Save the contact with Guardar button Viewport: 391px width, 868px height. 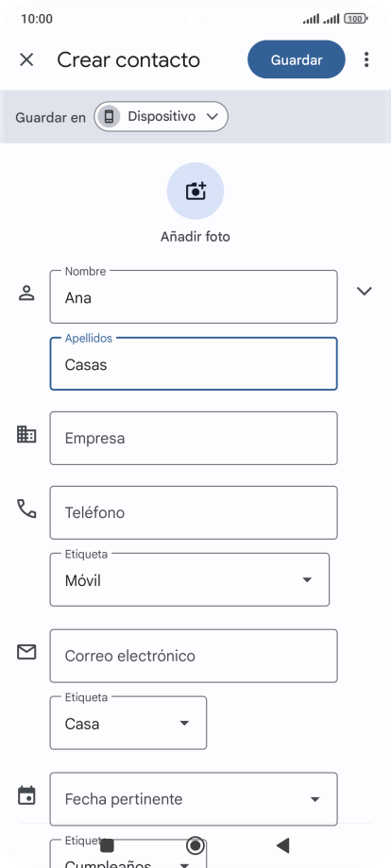(297, 59)
